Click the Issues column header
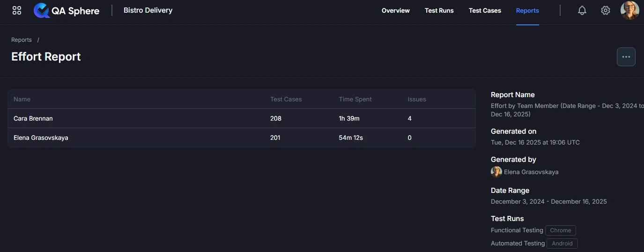The height and width of the screenshot is (252, 644). click(417, 99)
